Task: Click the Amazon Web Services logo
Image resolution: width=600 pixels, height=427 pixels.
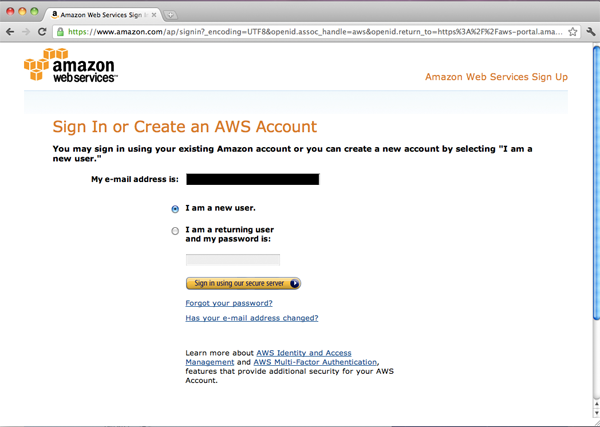Action: (x=70, y=70)
